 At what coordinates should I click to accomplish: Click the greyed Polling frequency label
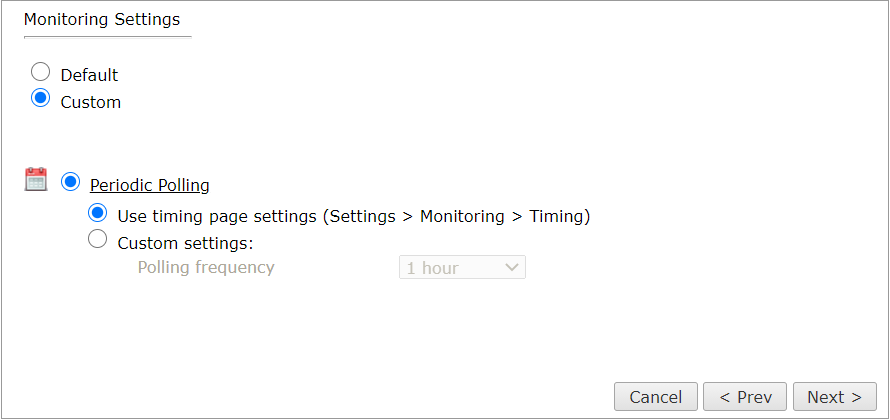[206, 267]
